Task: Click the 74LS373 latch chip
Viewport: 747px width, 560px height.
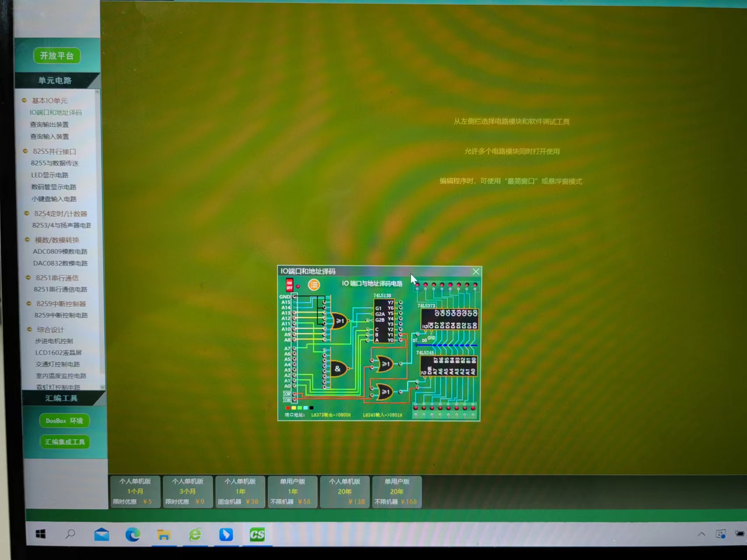Action: pos(449,319)
